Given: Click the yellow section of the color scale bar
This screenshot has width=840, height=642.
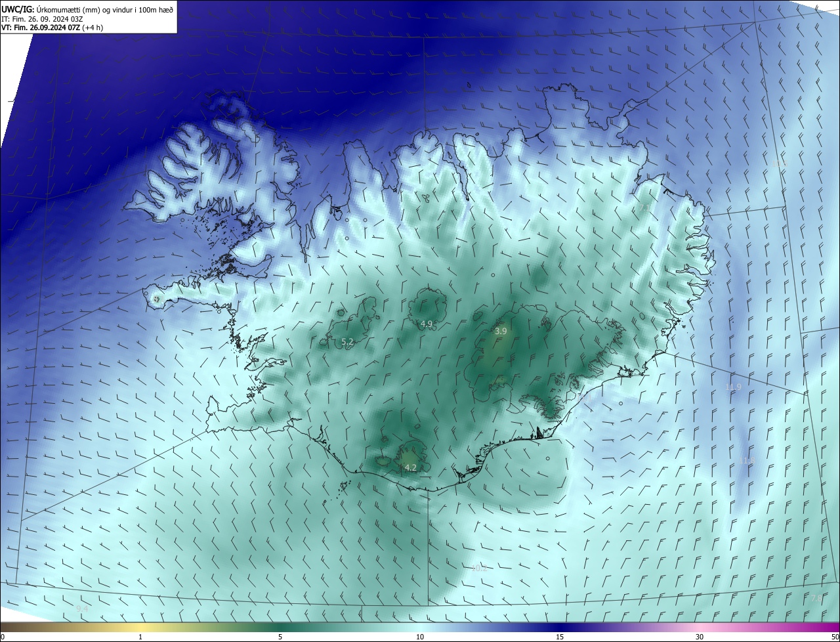Looking at the screenshot, I should (x=141, y=627).
